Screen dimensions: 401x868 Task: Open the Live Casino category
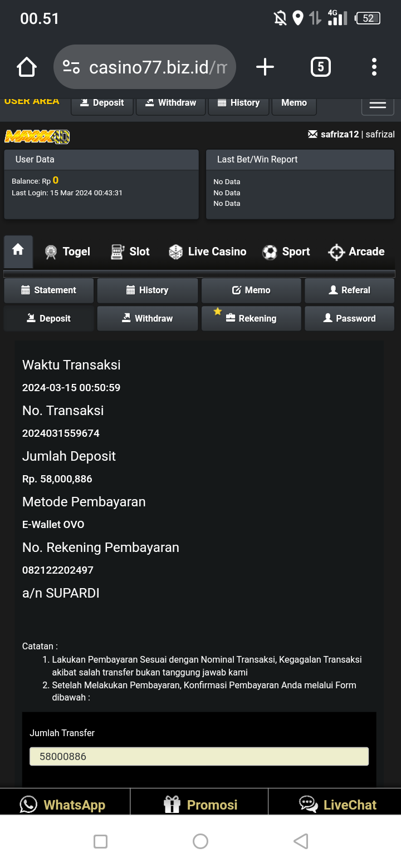208,252
